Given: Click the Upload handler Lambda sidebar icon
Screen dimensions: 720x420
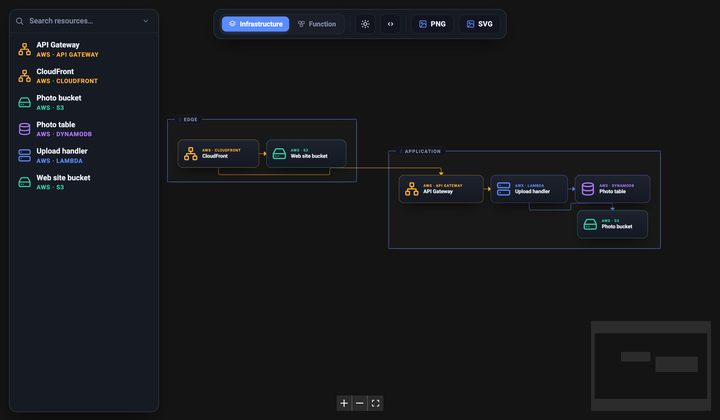Looking at the screenshot, I should [x=24, y=156].
